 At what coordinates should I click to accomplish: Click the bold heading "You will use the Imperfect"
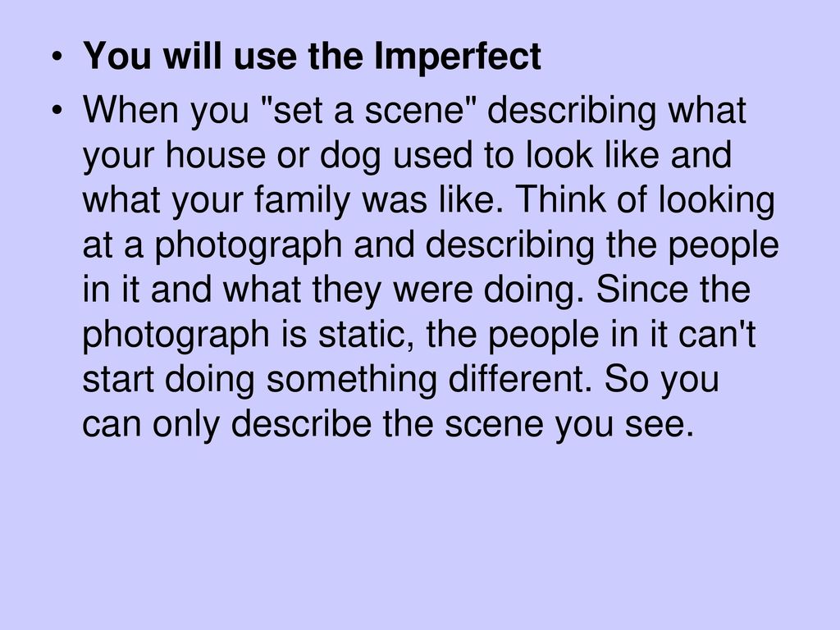point(312,55)
